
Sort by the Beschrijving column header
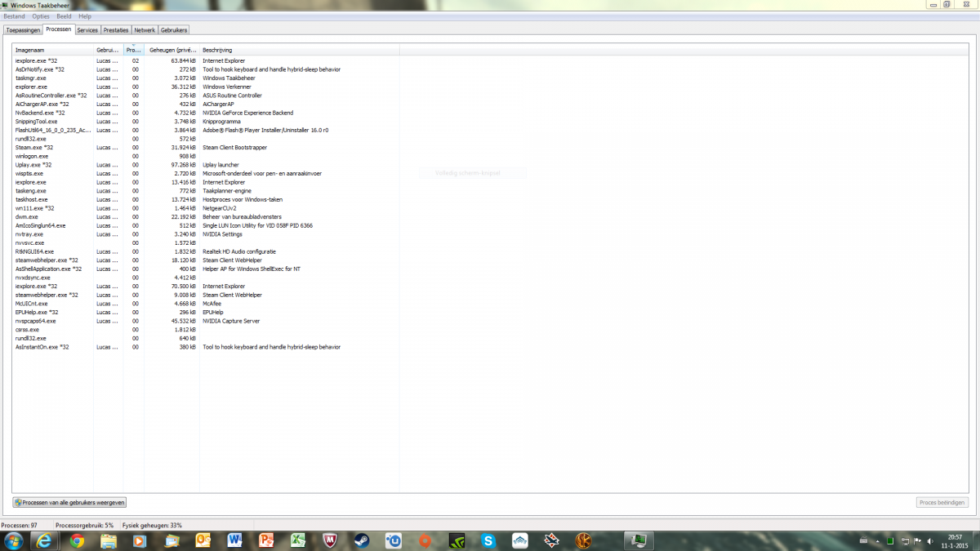pos(299,50)
